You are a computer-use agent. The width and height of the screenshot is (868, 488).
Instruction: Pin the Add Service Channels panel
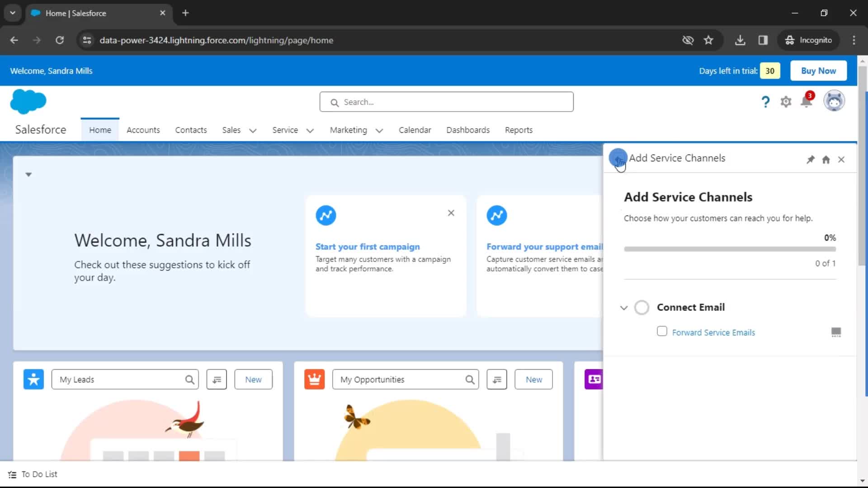811,160
